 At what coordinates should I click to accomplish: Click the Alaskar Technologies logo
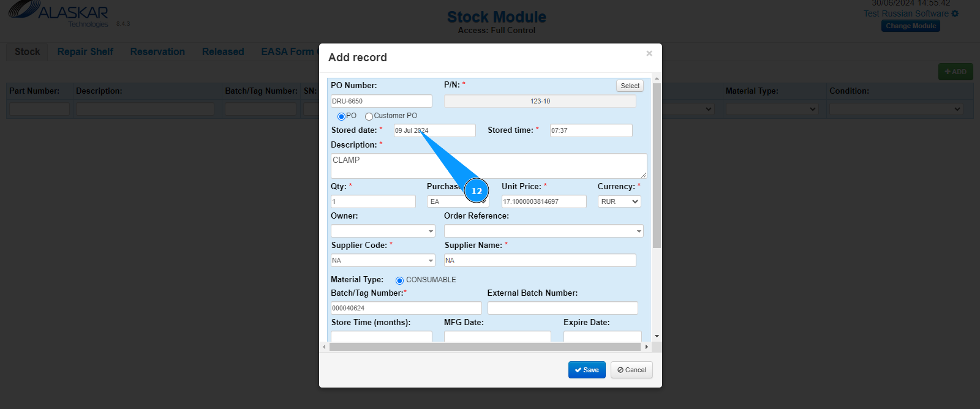click(59, 13)
